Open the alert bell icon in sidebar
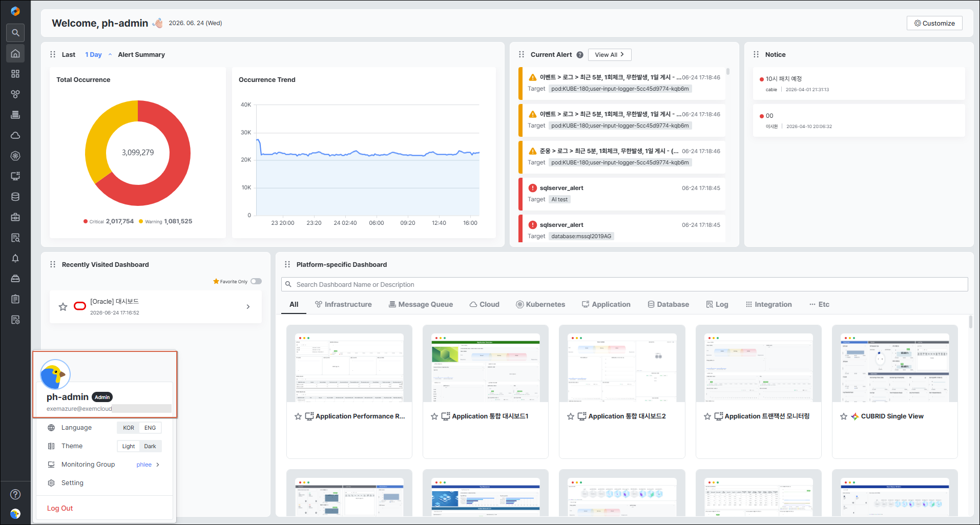Viewport: 980px width, 525px height. click(15, 258)
